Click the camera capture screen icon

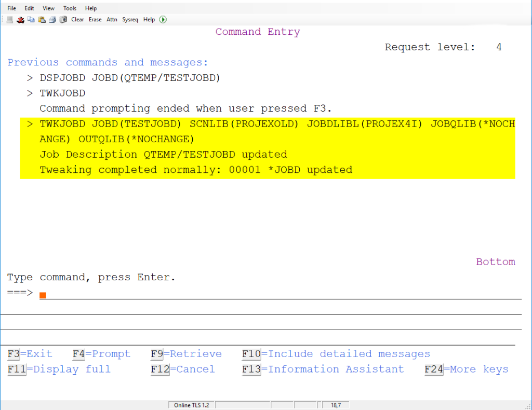[x=63, y=20]
